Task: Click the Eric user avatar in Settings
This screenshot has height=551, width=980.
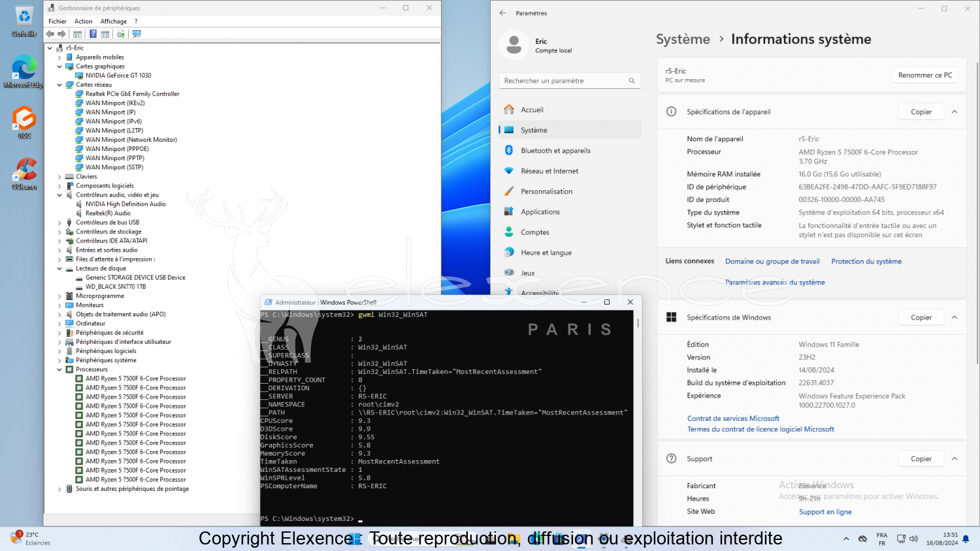Action: tap(514, 45)
